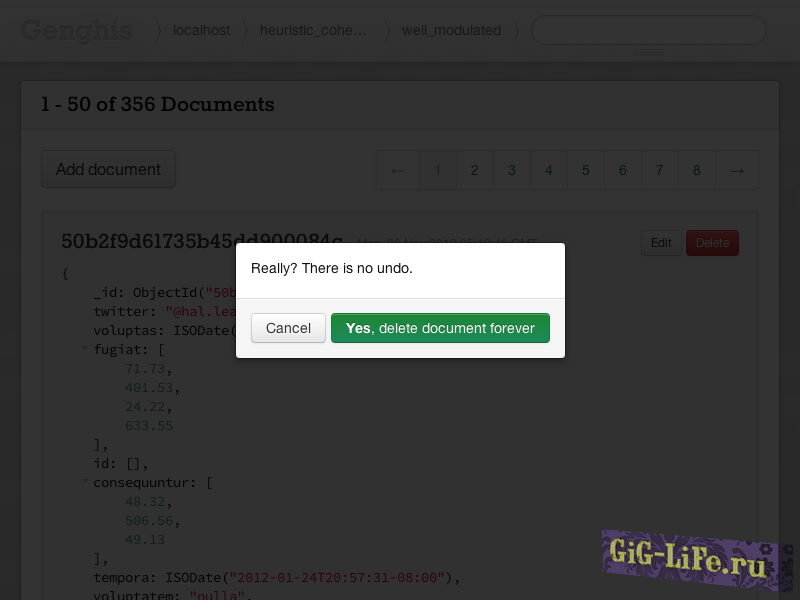Switch to page 6
This screenshot has height=600, width=800.
(622, 170)
